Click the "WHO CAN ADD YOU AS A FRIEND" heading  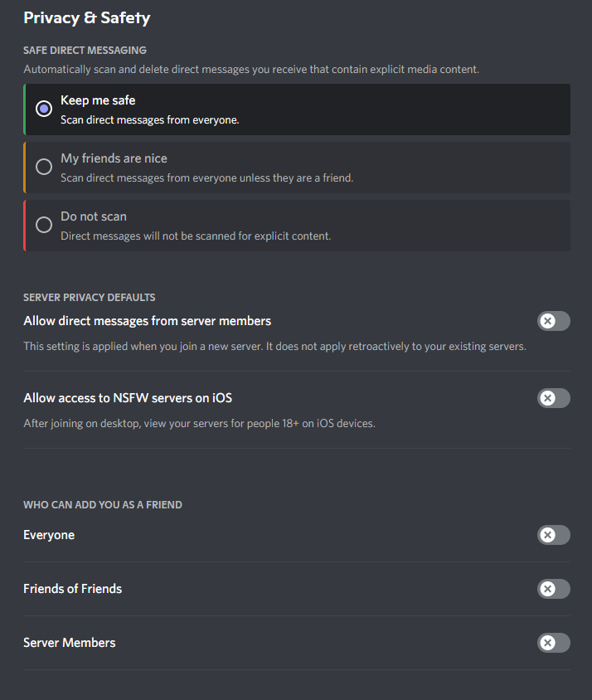(x=103, y=504)
